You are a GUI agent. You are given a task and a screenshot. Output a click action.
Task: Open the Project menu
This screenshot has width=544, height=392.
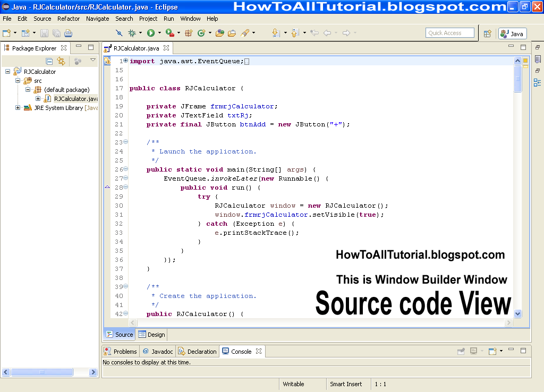point(148,19)
